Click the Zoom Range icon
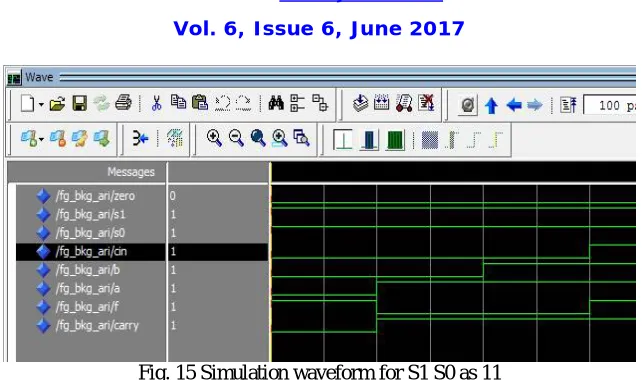The height and width of the screenshot is (380, 642). (x=301, y=138)
